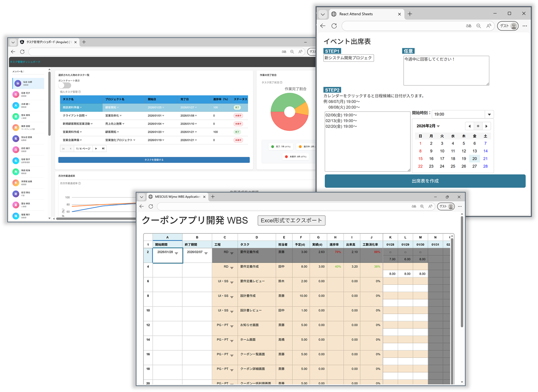Screen dimensions: 538x392
Task: Open RD process dropdown in 田中's 要件定義作成 row
Action: [232, 268]
